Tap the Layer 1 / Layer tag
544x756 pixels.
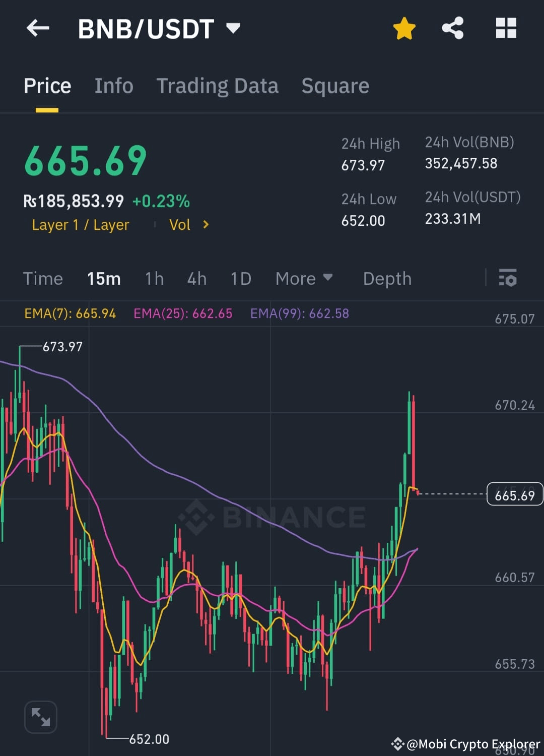[80, 225]
